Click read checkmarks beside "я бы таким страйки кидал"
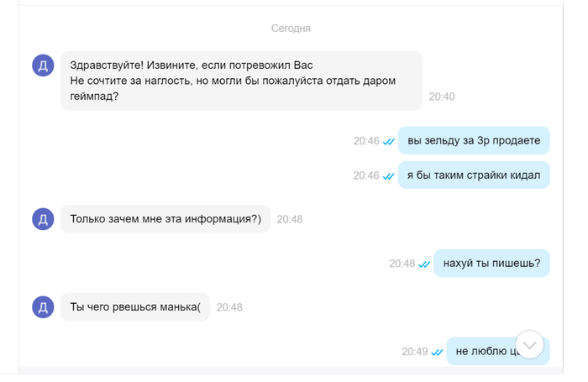Screen dimensions: 588x382 pyautogui.click(x=389, y=175)
